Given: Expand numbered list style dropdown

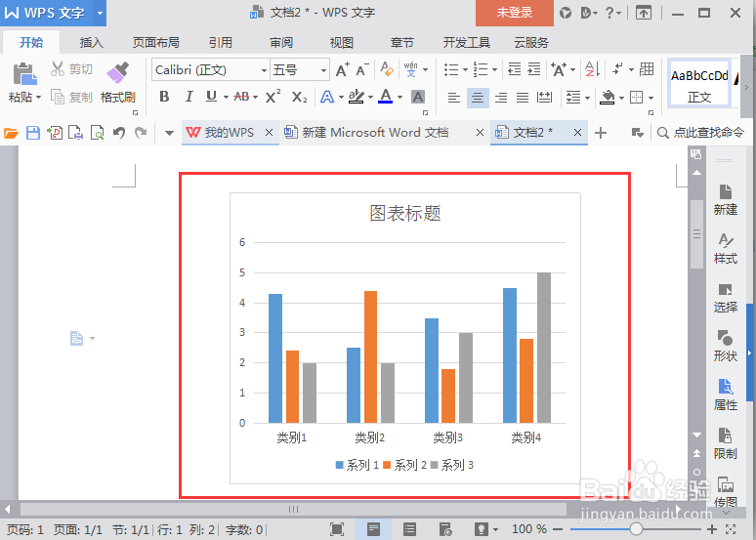Looking at the screenshot, I should [494, 70].
